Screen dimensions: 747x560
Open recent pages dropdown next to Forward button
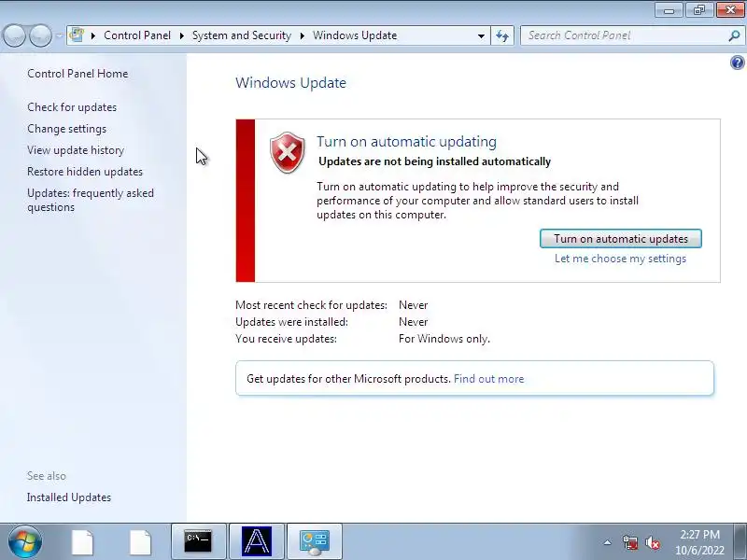coord(59,35)
